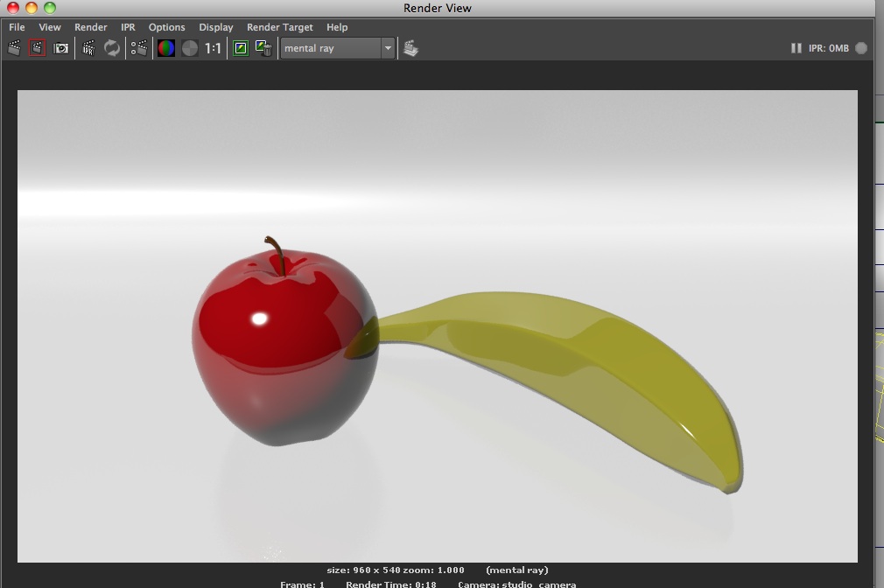
Task: Click the Redo Previous Render clapperboard icon
Action: click(14, 48)
